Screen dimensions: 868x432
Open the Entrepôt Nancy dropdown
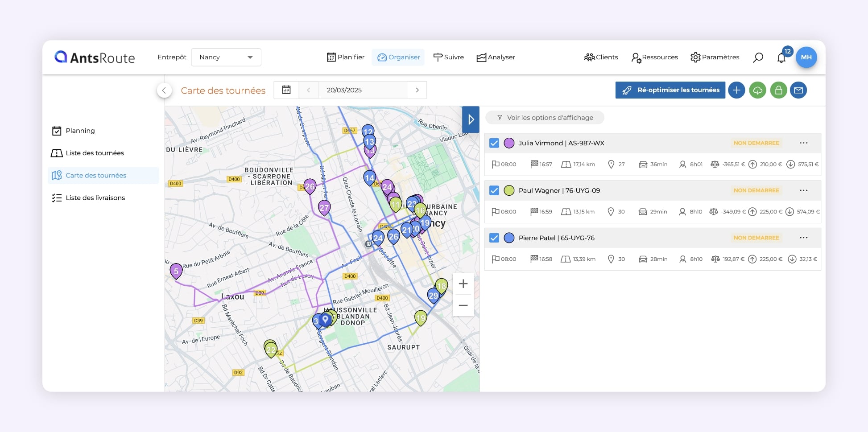tap(226, 58)
